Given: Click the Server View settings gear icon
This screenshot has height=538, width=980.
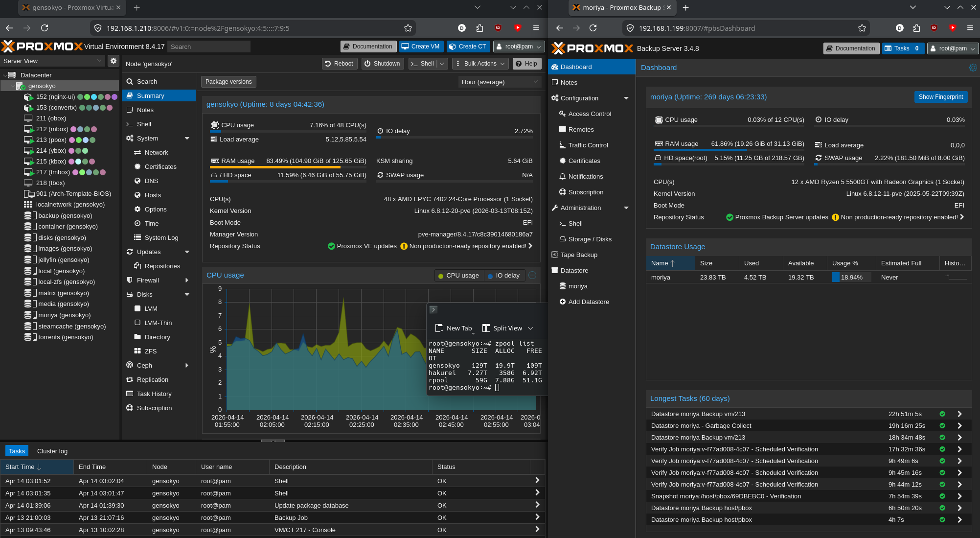Looking at the screenshot, I should pos(114,61).
